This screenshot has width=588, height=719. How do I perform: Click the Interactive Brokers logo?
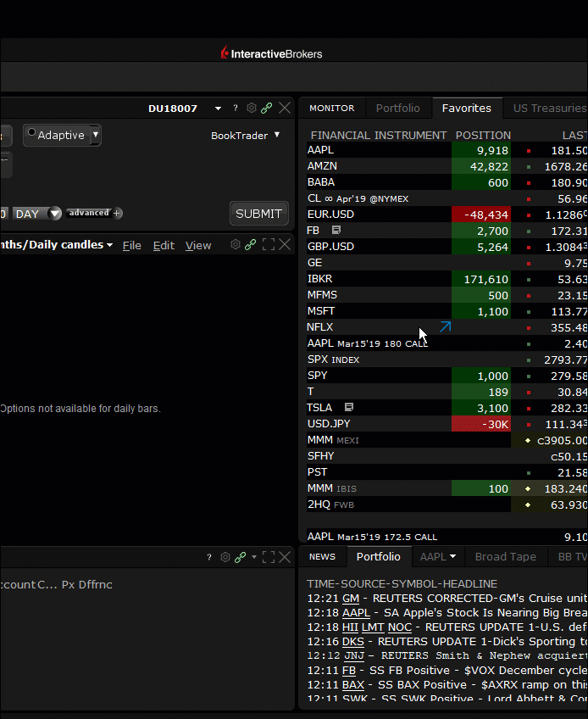(x=271, y=53)
